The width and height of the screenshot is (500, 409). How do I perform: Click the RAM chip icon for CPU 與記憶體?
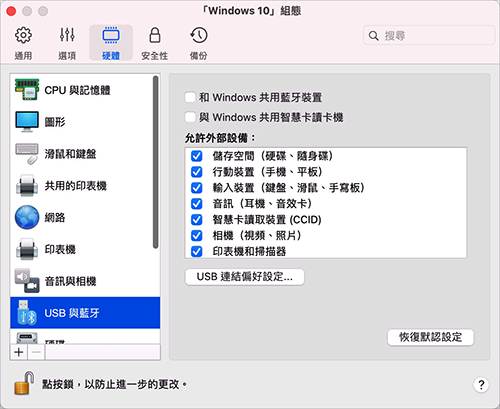[x=27, y=89]
